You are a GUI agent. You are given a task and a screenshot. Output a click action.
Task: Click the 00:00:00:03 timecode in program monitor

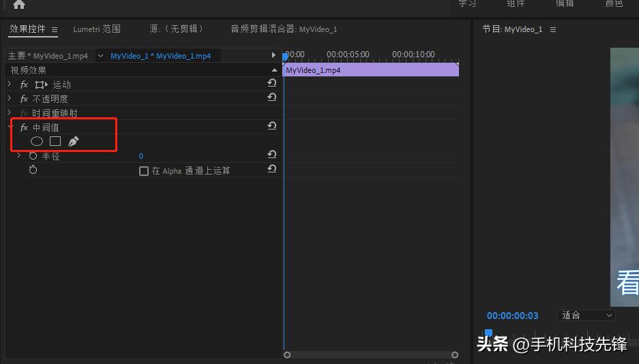pos(512,316)
